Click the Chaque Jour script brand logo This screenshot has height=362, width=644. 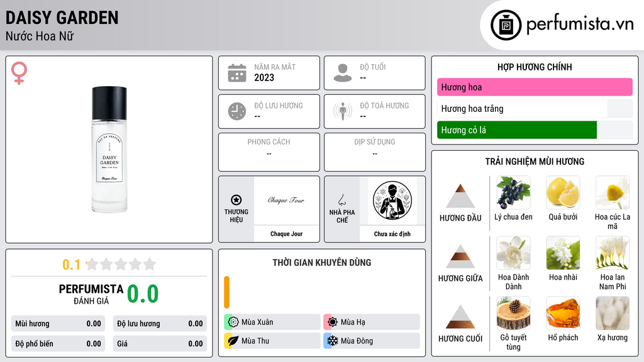(286, 200)
